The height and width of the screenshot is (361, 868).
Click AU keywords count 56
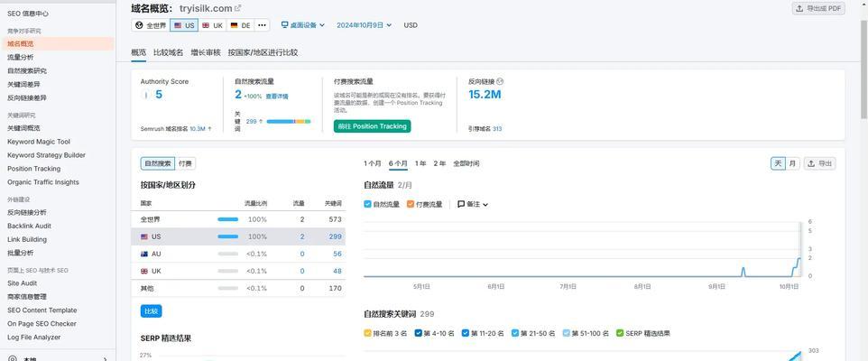pyautogui.click(x=337, y=254)
